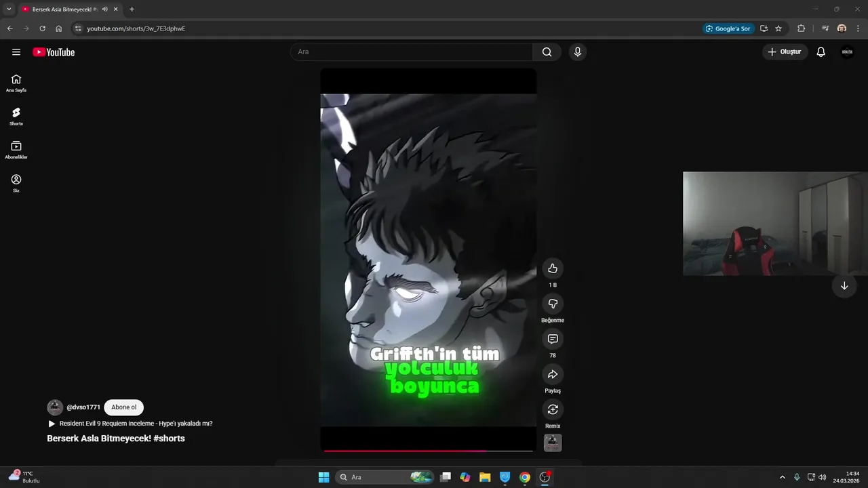The width and height of the screenshot is (868, 488).
Task: Open File Explorer from taskbar
Action: [485, 477]
